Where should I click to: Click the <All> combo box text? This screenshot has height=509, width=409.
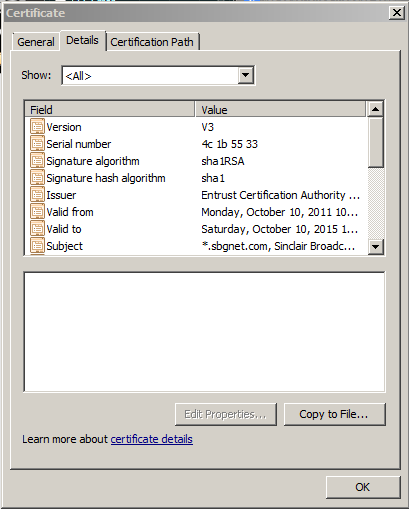point(78,76)
